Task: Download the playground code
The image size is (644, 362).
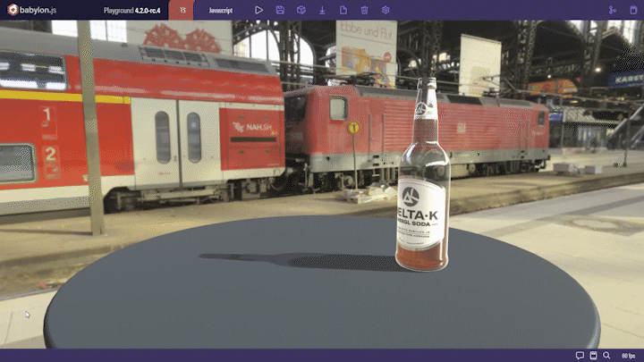Action: tap(322, 10)
